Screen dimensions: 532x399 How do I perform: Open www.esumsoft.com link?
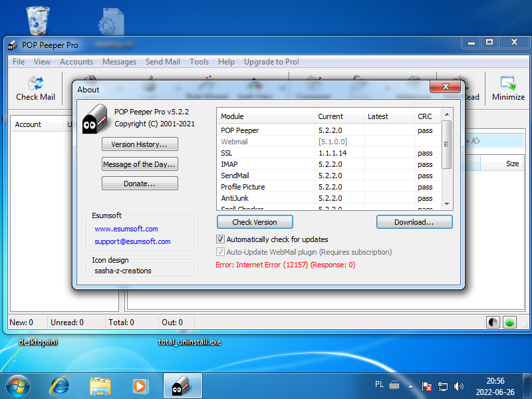[126, 229]
